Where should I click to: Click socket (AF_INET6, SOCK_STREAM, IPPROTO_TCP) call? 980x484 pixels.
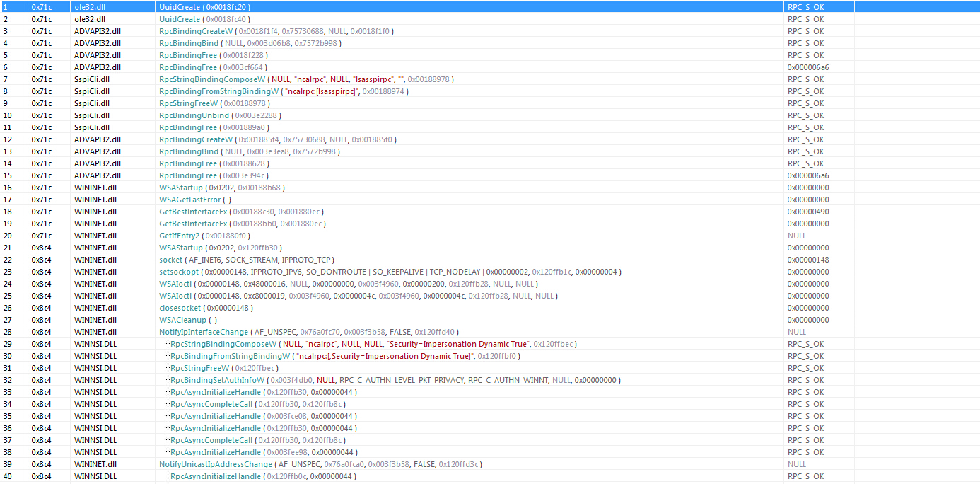tap(247, 260)
